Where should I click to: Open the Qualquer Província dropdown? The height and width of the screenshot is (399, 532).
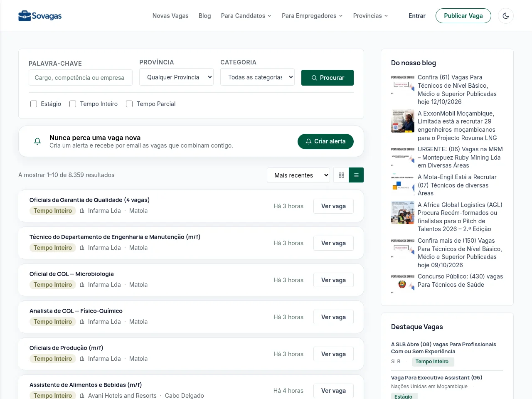(x=177, y=77)
